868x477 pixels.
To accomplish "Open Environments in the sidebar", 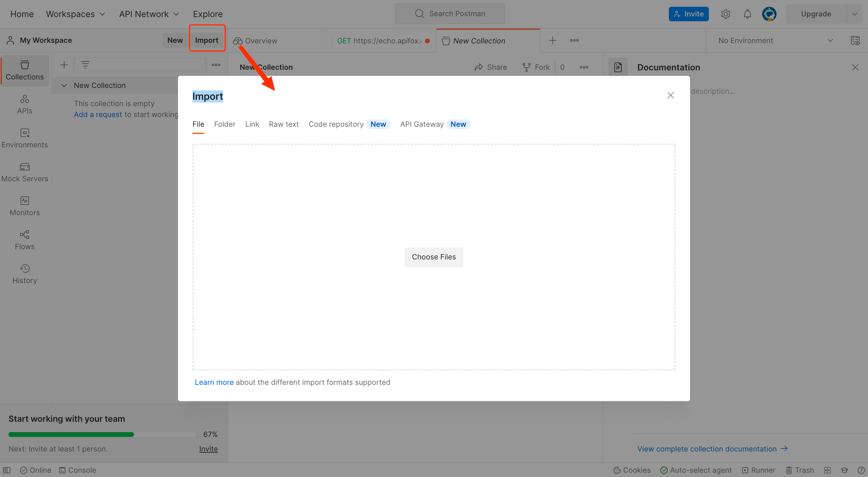I will (x=25, y=138).
